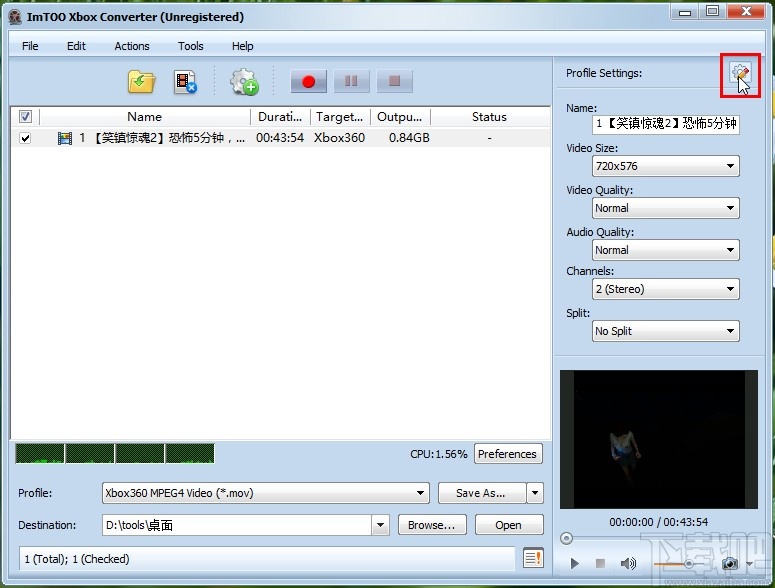
Task: Click the Preferences button
Action: (508, 454)
